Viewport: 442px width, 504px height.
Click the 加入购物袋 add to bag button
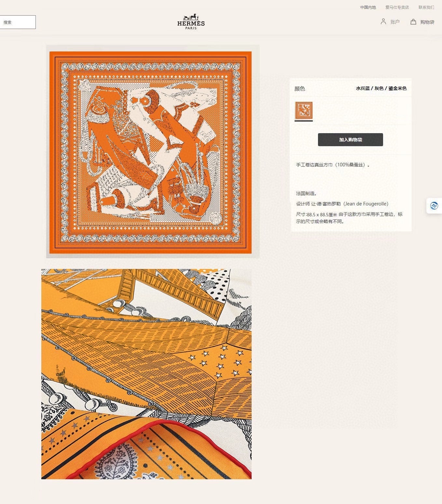(x=350, y=140)
